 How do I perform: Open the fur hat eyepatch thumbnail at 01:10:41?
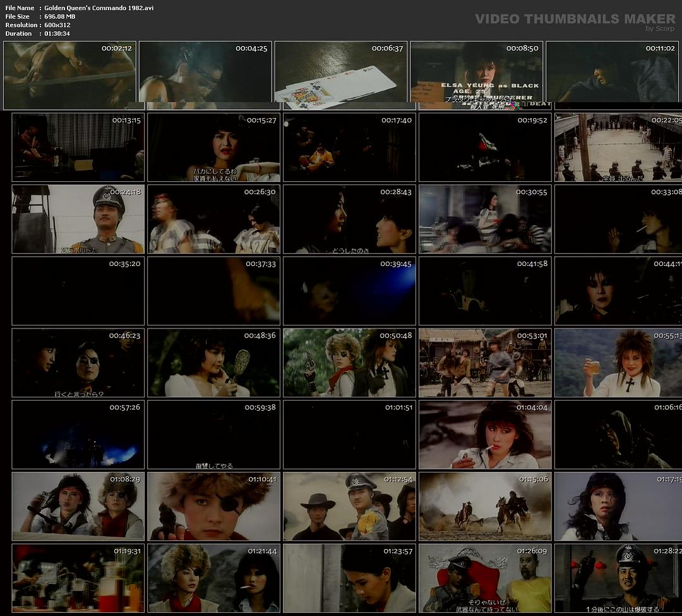click(x=213, y=507)
